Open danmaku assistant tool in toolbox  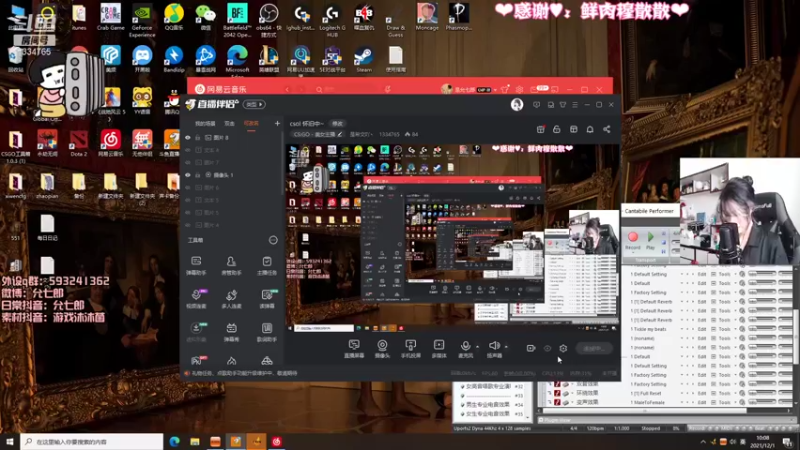(196, 266)
